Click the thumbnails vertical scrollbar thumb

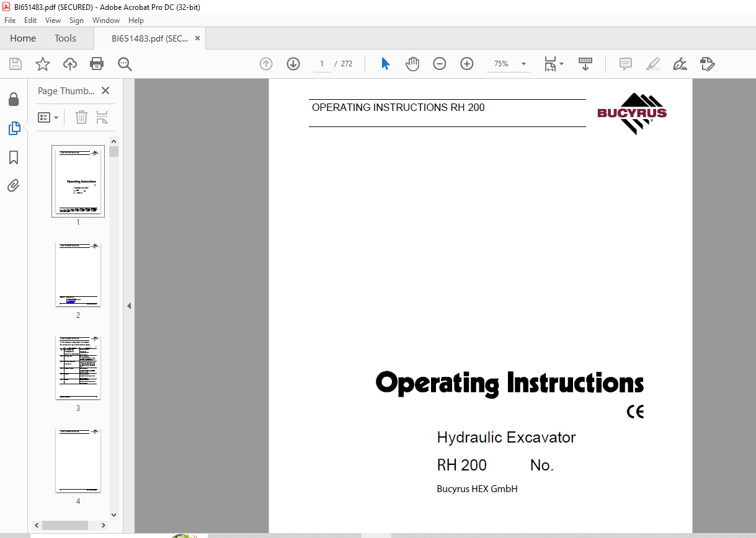(x=113, y=151)
